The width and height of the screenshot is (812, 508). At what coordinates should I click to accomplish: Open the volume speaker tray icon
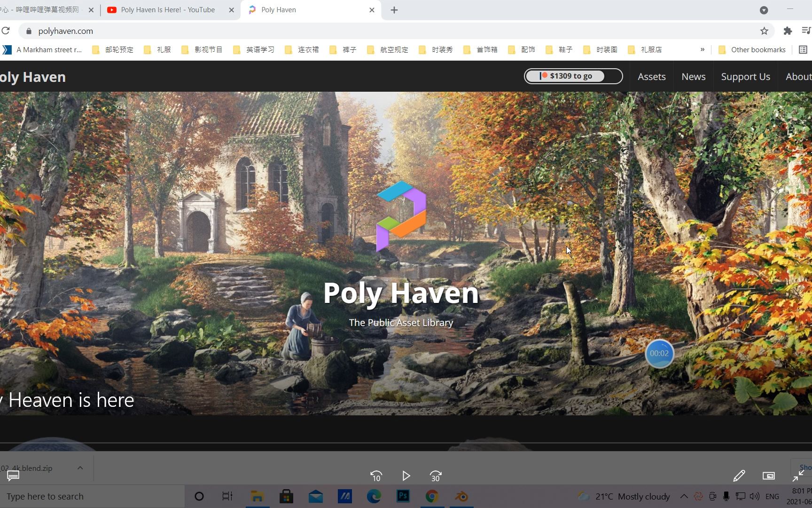coord(755,496)
